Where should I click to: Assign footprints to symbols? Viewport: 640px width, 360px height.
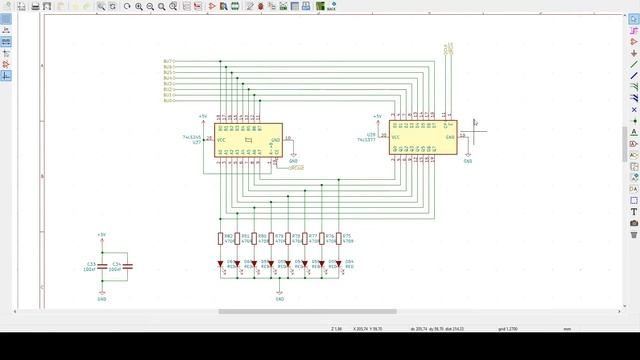point(272,6)
